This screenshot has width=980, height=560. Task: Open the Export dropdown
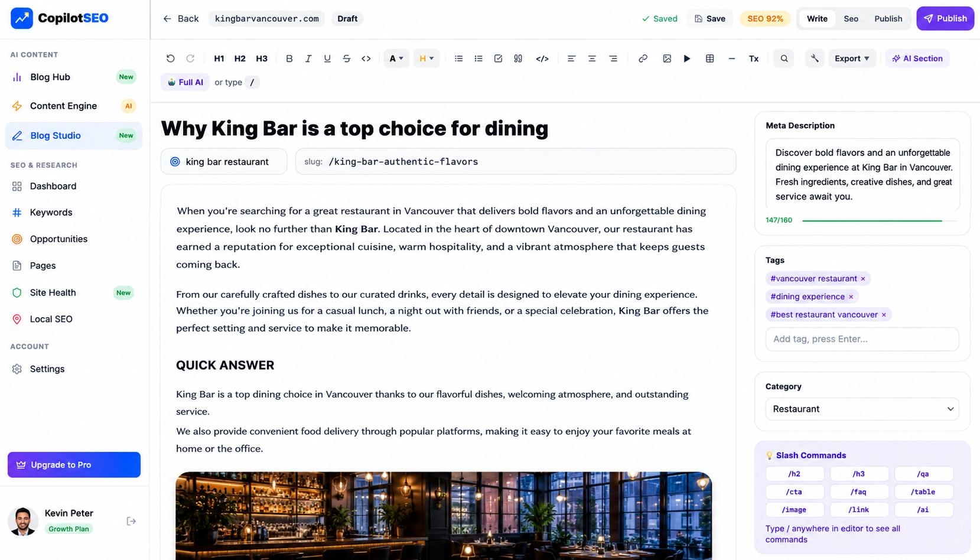point(852,58)
